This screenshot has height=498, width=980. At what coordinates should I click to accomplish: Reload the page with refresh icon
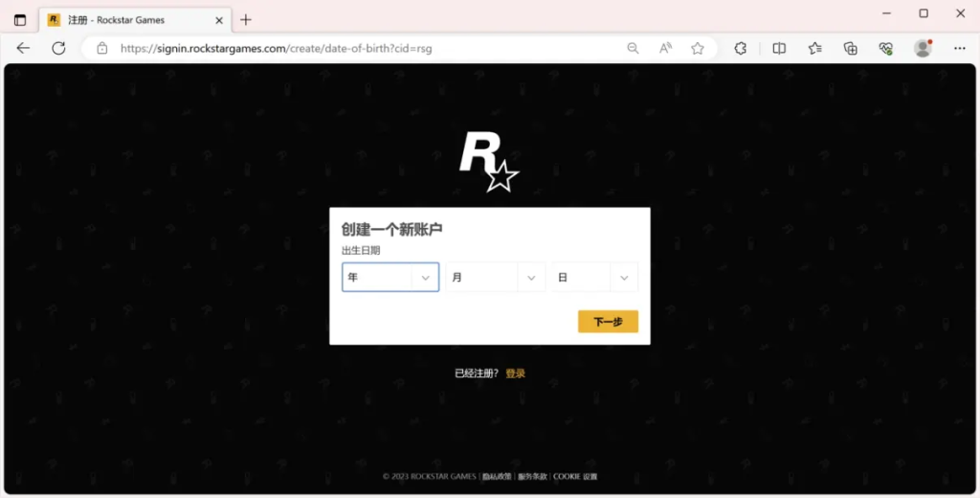pyautogui.click(x=58, y=48)
